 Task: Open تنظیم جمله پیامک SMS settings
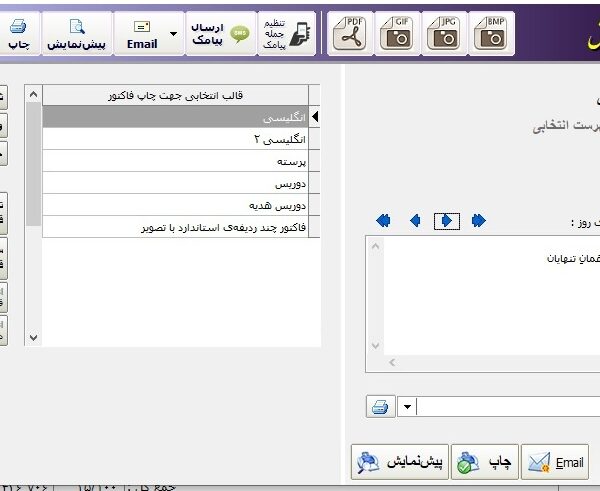click(287, 34)
